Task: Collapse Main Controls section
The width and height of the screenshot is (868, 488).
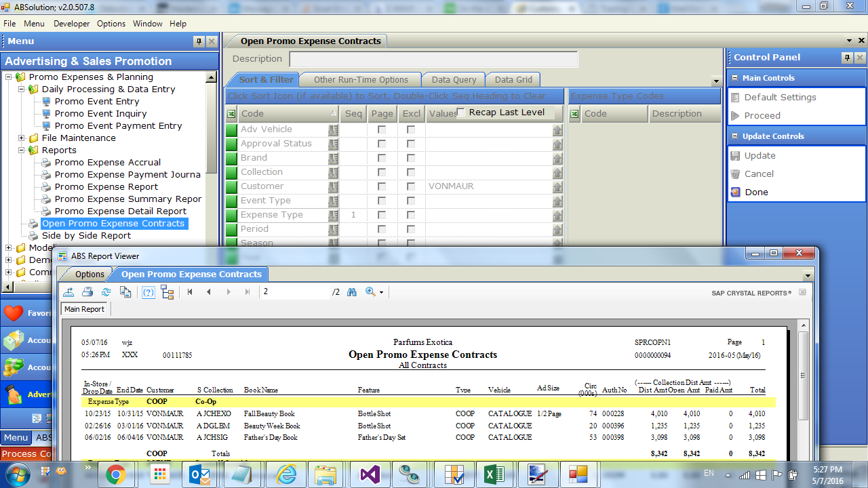Action: 735,78
